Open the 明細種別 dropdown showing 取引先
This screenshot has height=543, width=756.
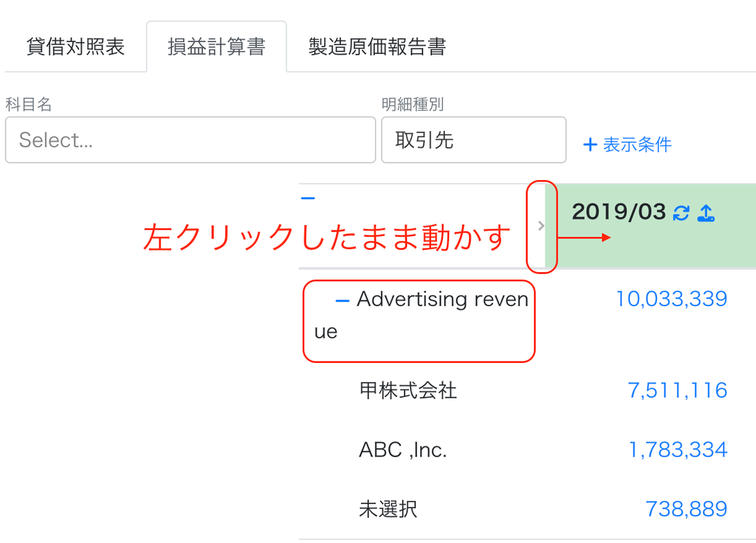[473, 139]
